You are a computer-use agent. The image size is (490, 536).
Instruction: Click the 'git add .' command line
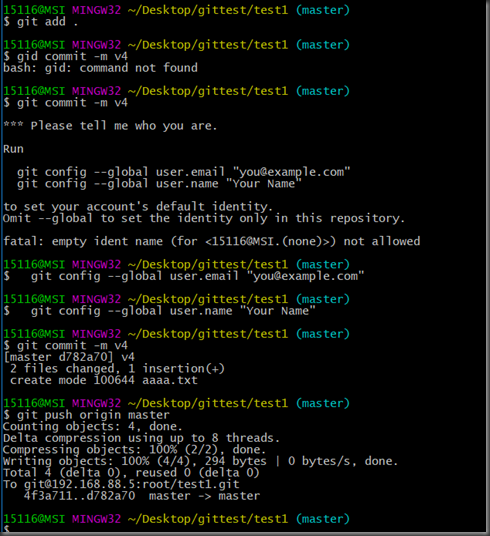coord(41,22)
